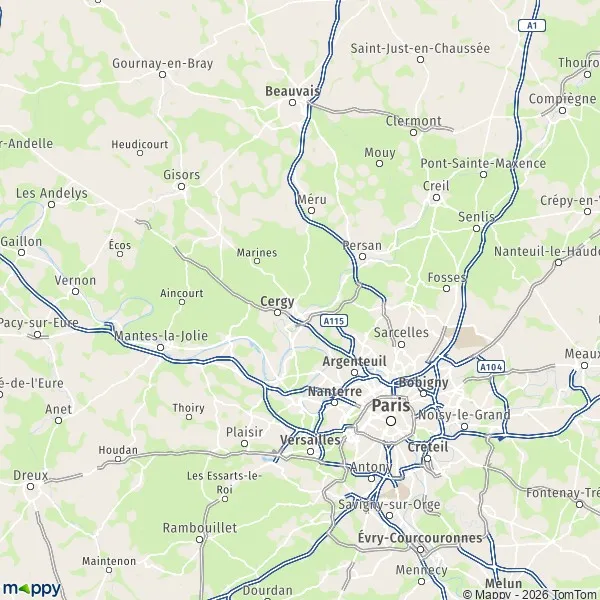Select the Paris city marker

tap(391, 421)
